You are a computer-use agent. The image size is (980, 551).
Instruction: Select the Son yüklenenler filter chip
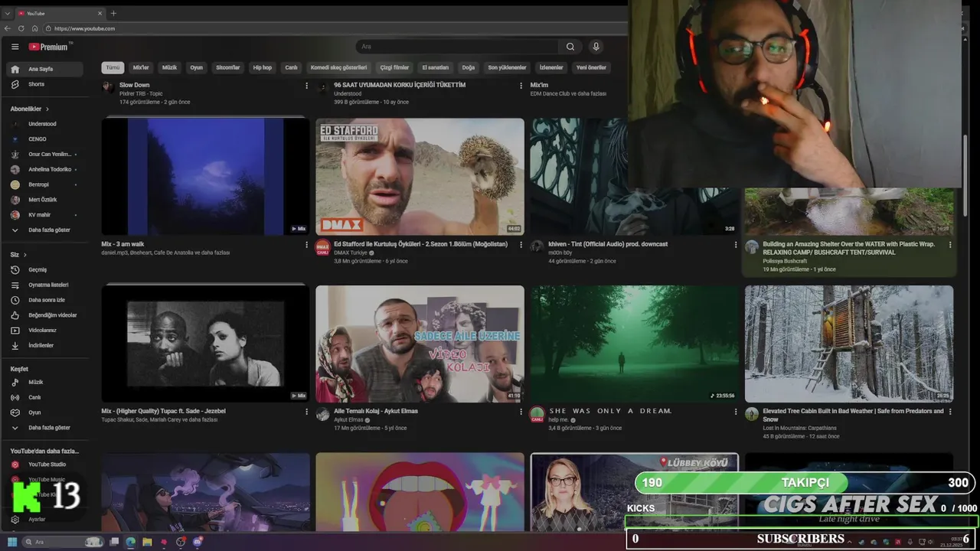tap(508, 67)
